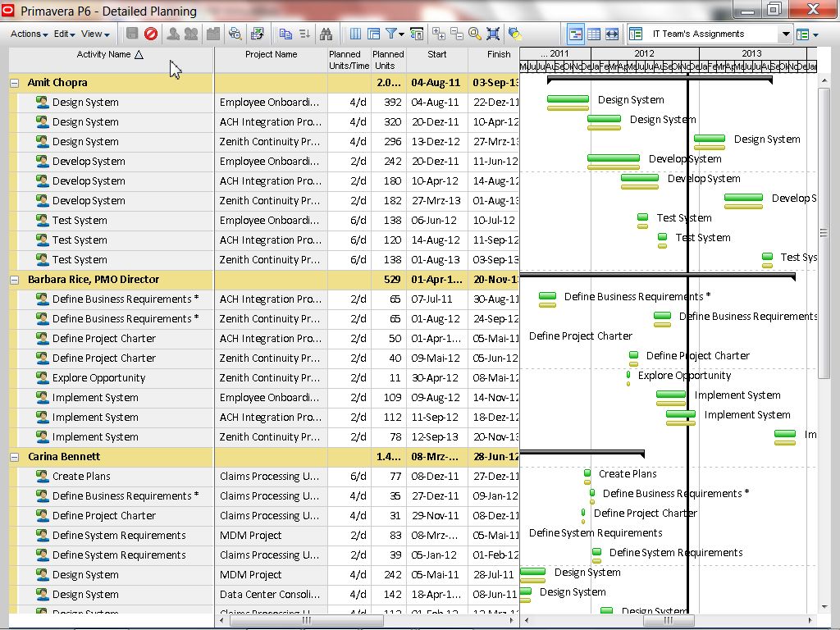Click the Customize View icon
840x630 pixels.
(x=374, y=34)
